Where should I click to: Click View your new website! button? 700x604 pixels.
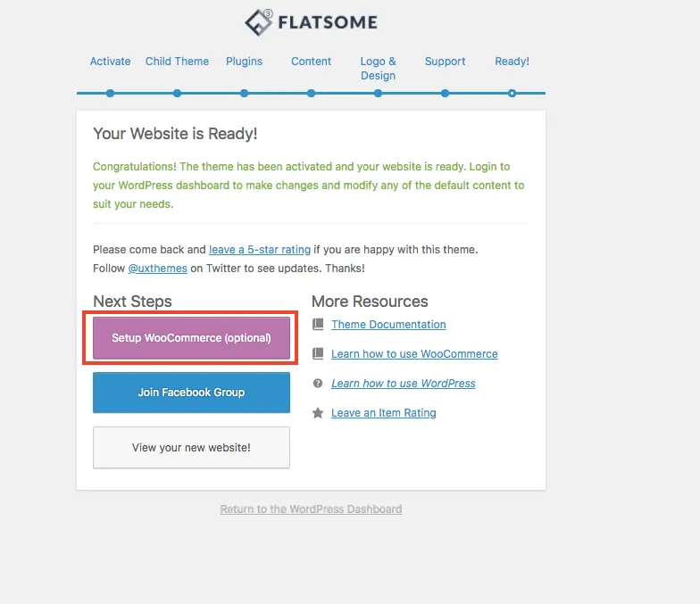(191, 448)
